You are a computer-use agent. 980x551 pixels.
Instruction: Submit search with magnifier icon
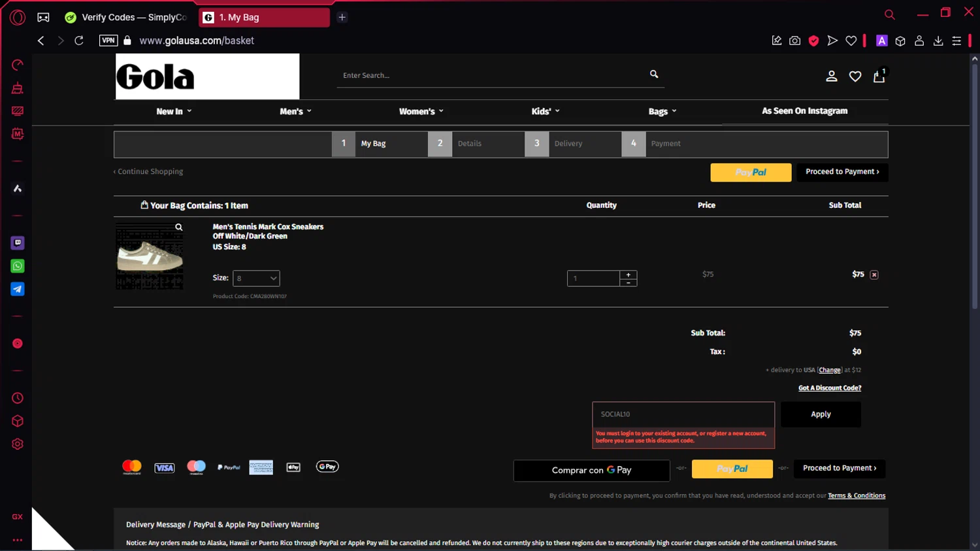[x=654, y=74]
